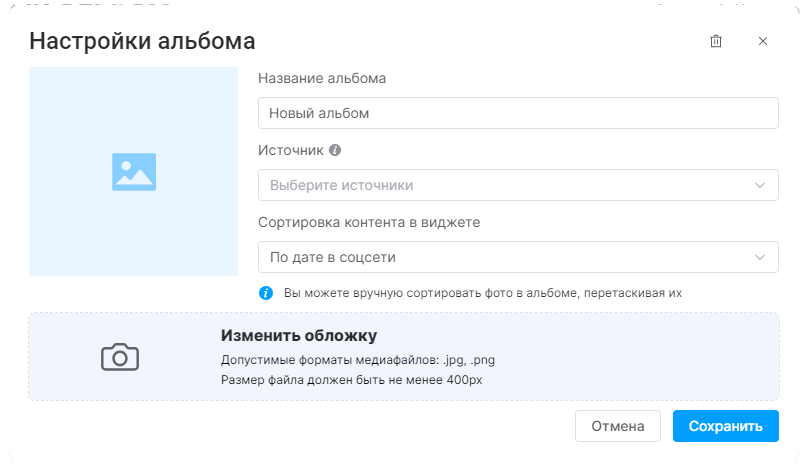Select the light blue album cover thumbnail
Viewport: 808px width, 476px height.
pos(133,172)
